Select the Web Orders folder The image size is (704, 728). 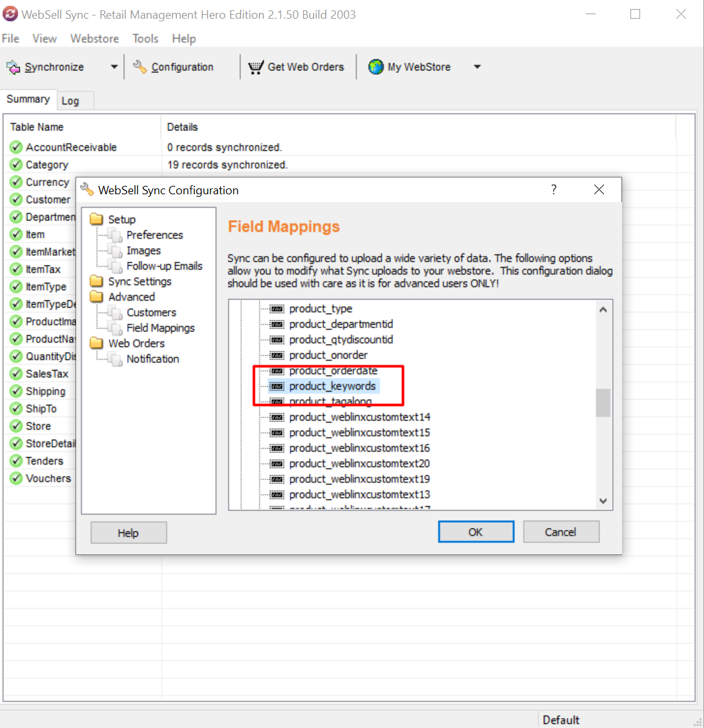click(136, 343)
